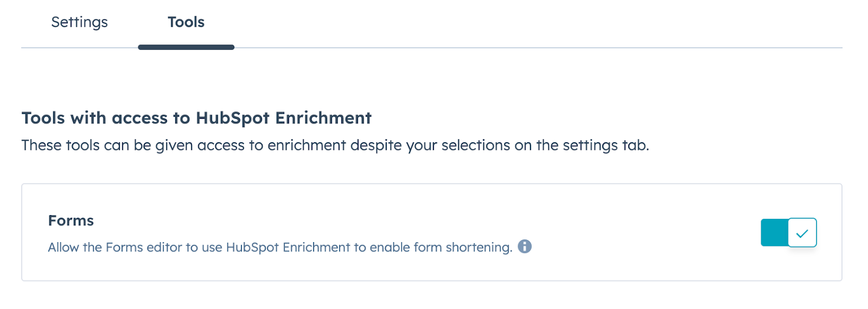Click the white knob of the Forms switch
The height and width of the screenshot is (309, 868).
(802, 232)
